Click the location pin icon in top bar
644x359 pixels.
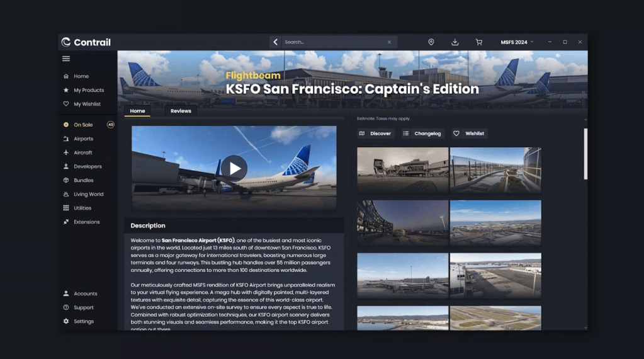click(x=431, y=42)
